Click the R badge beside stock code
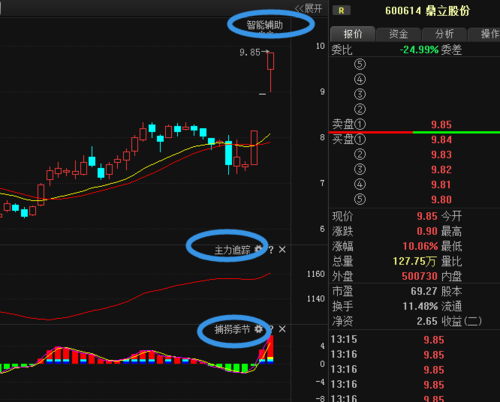Screen dimensions: 500x402 point(341,11)
